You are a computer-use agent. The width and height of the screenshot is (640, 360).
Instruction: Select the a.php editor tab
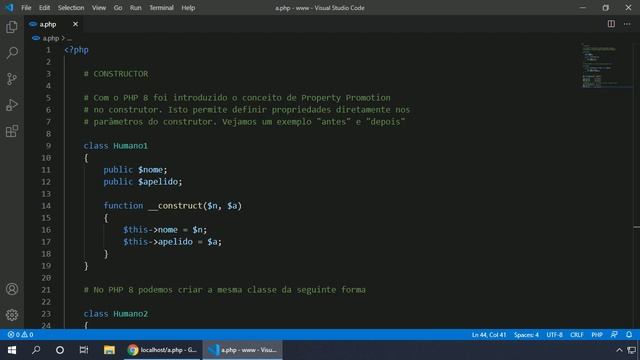point(54,24)
